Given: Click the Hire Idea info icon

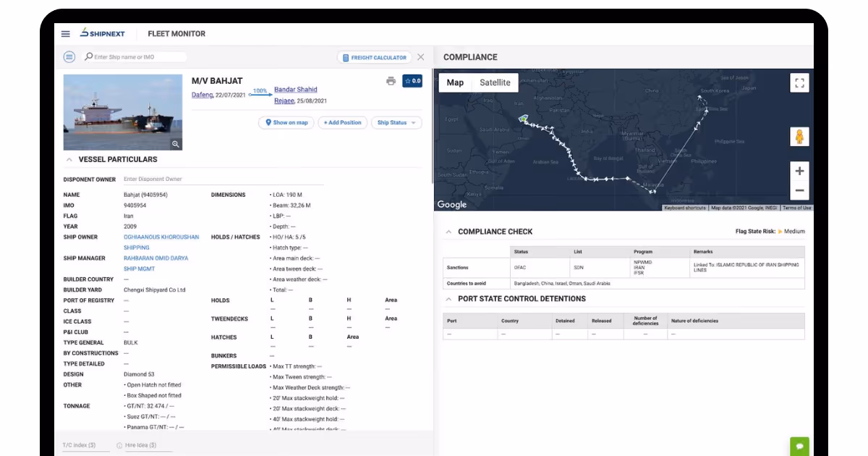Looking at the screenshot, I should (x=119, y=446).
